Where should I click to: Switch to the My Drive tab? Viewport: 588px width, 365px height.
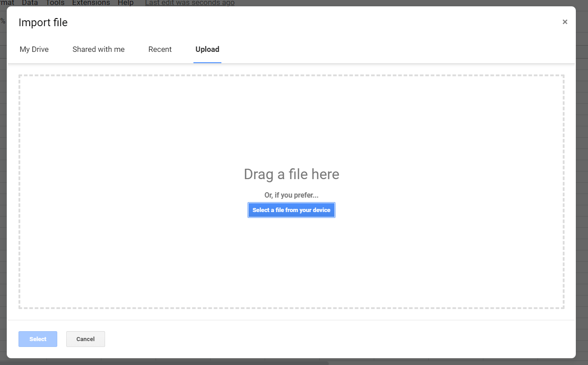click(33, 49)
